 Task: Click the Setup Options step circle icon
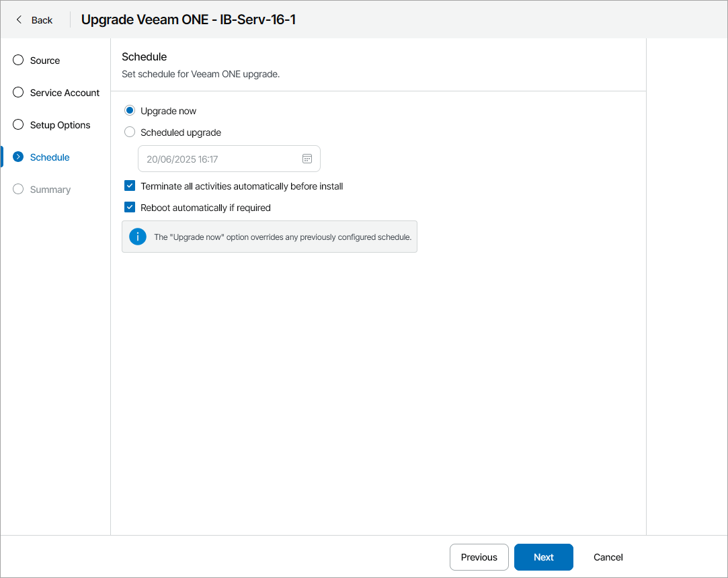(x=17, y=124)
